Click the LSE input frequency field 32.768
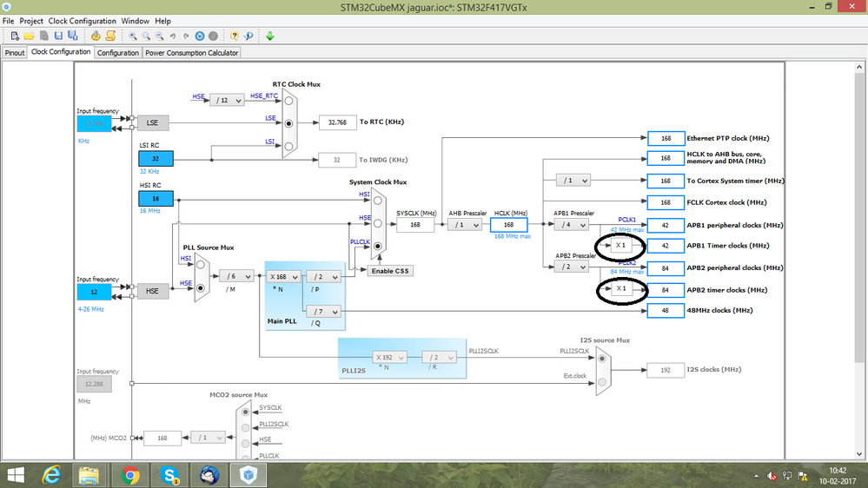The width and height of the screenshot is (868, 488). pyautogui.click(x=94, y=123)
